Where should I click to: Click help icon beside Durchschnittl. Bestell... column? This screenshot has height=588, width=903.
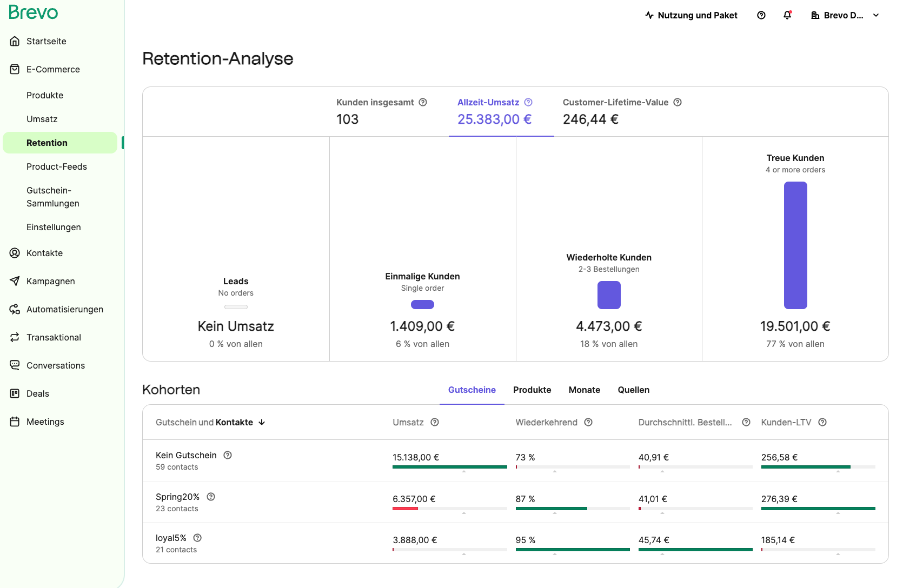(x=746, y=422)
